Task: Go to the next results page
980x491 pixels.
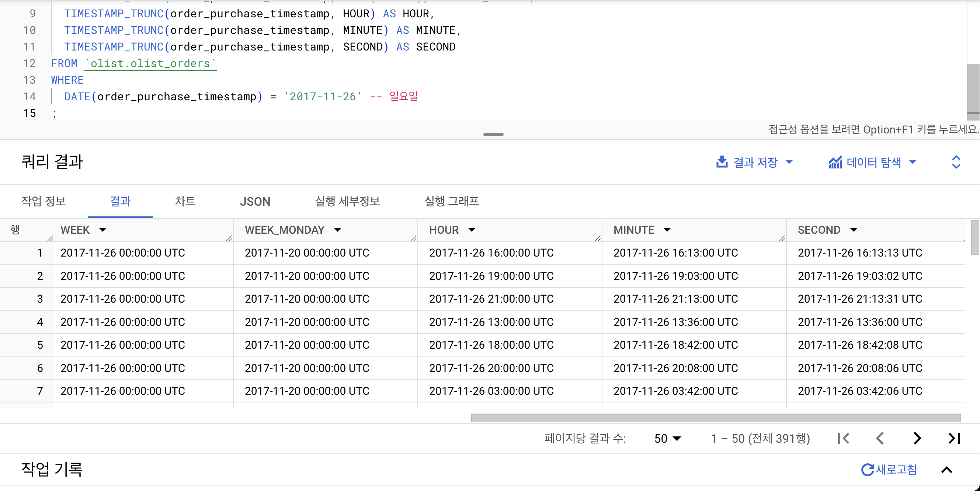Action: click(917, 438)
